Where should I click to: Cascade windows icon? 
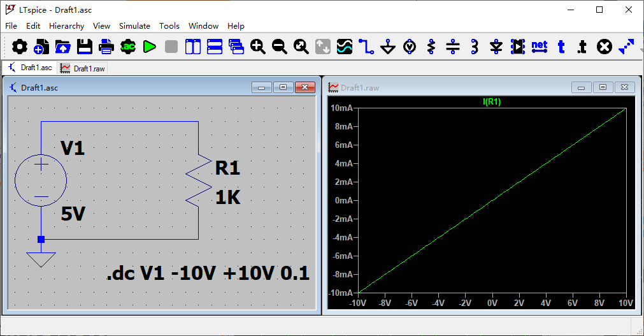tap(236, 47)
